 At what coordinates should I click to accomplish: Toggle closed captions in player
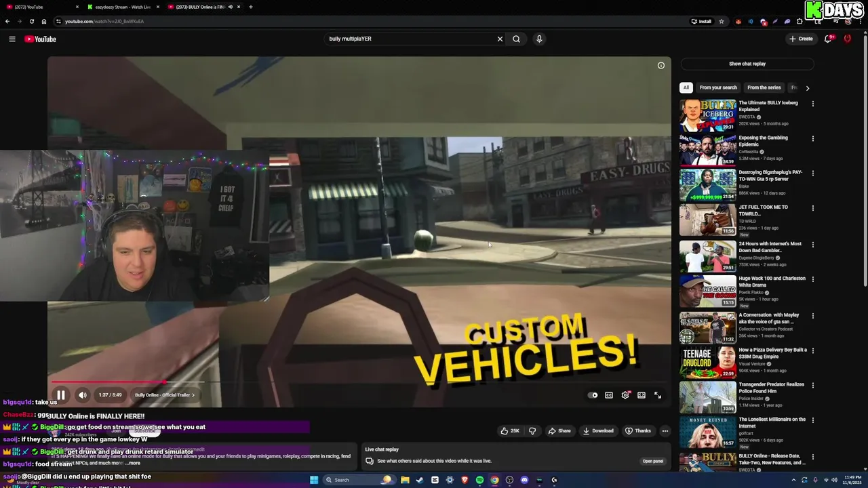[609, 395]
